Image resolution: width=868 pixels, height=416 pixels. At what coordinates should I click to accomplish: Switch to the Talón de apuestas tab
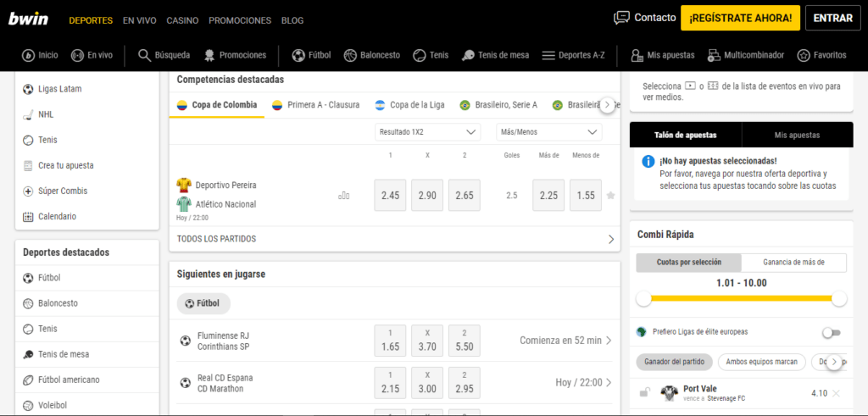point(685,135)
